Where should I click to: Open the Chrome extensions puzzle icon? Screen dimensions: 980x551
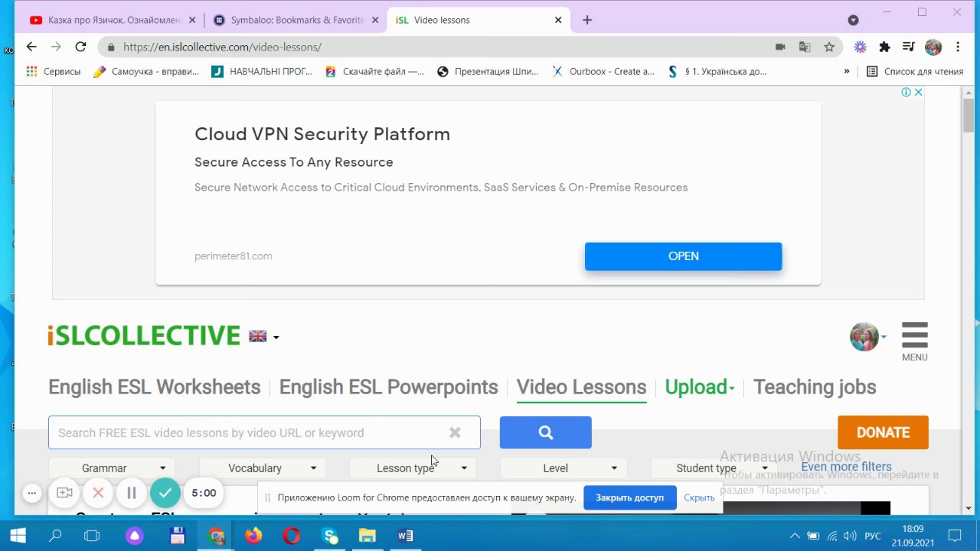point(885,47)
